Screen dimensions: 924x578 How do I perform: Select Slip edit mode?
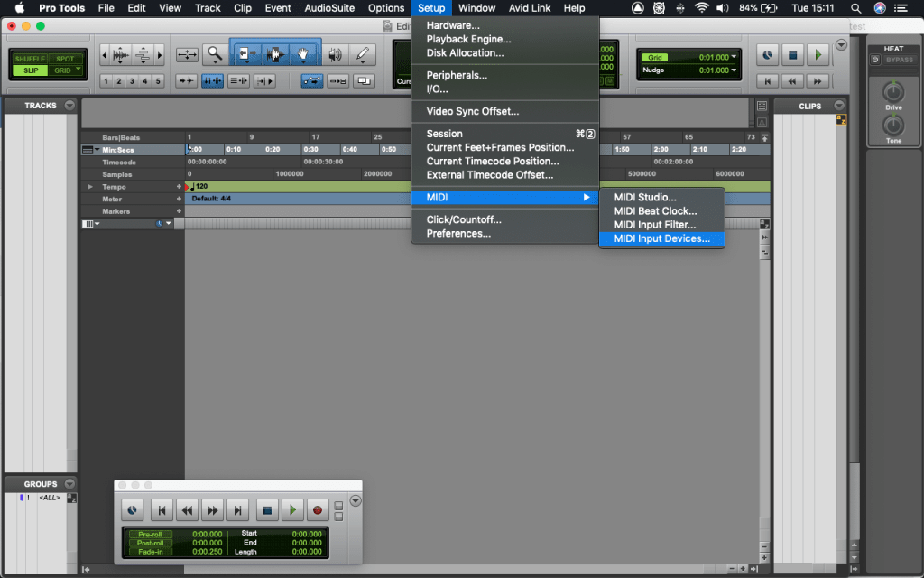click(30, 70)
